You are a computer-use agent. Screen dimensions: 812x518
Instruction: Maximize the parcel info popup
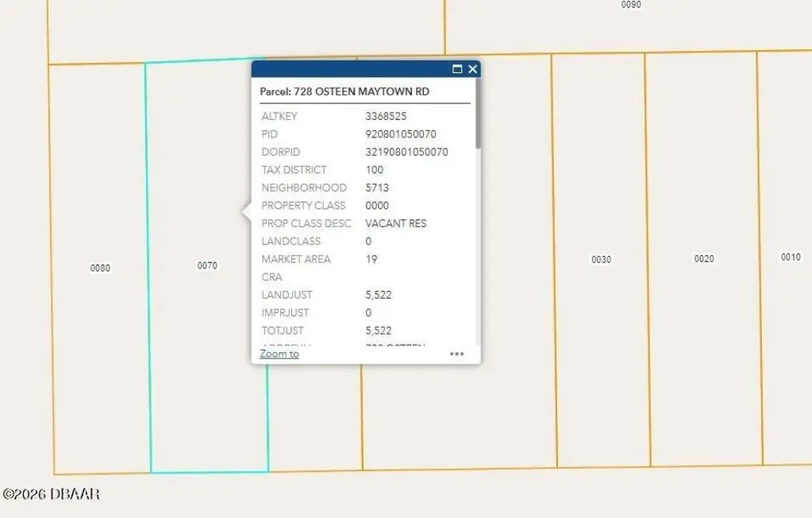pos(456,69)
